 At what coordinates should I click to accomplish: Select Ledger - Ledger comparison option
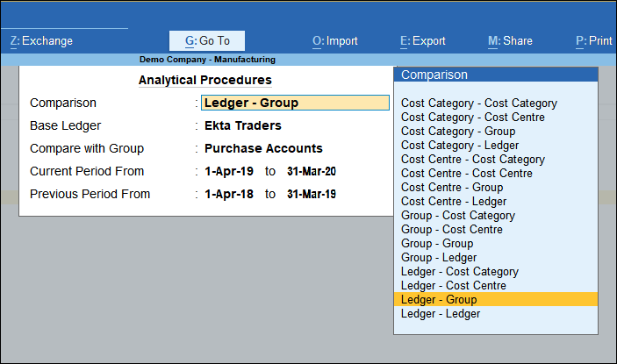click(441, 313)
